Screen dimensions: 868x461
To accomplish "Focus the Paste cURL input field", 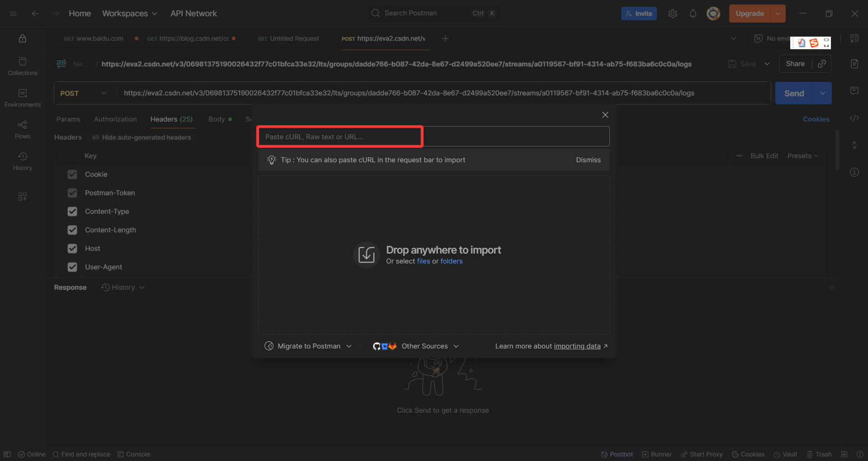I will coord(434,136).
